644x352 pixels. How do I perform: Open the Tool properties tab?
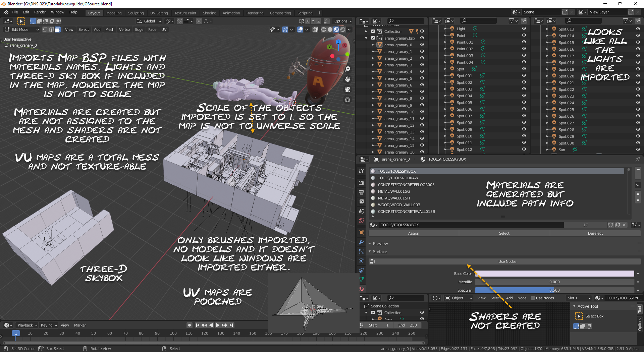[361, 171]
